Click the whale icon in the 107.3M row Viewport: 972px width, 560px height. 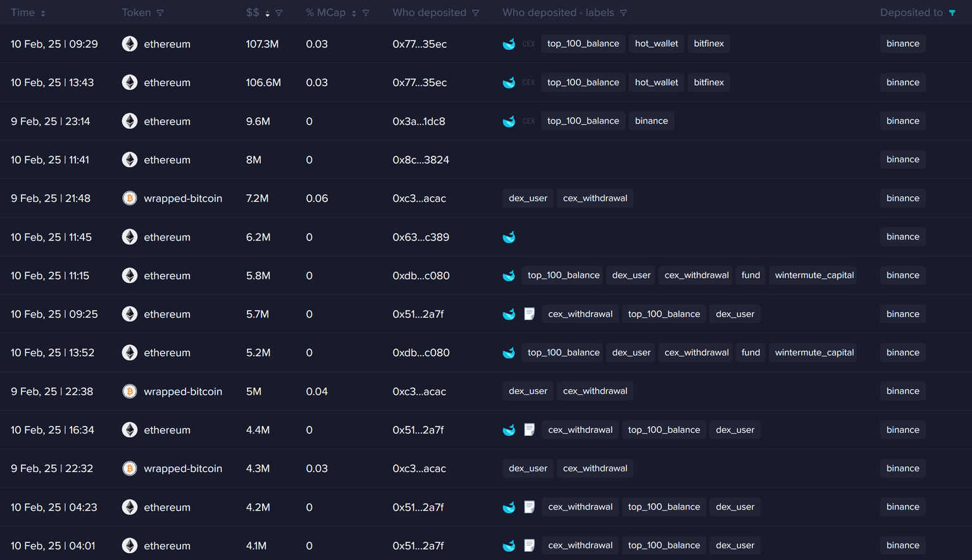509,44
